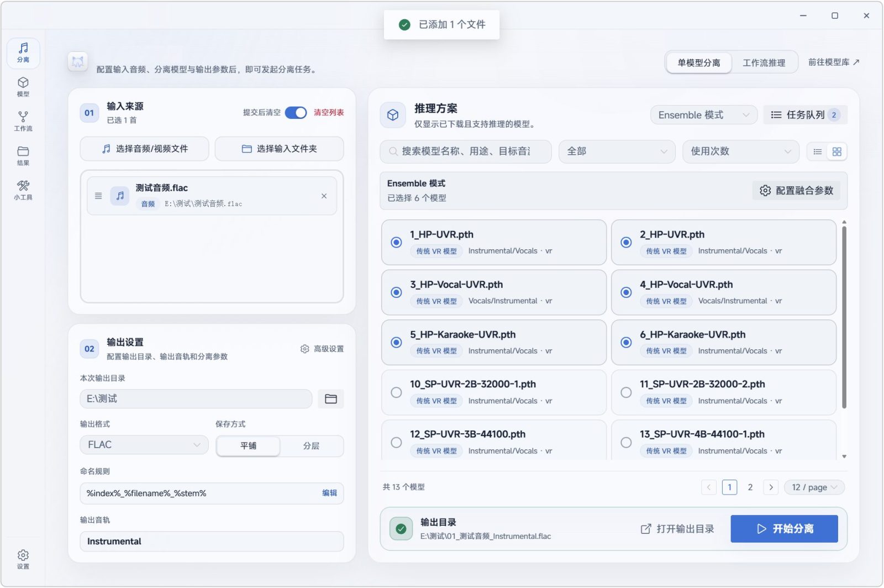Open the 分离 sidebar page
Image resolution: width=884 pixels, height=588 pixels.
[x=23, y=53]
